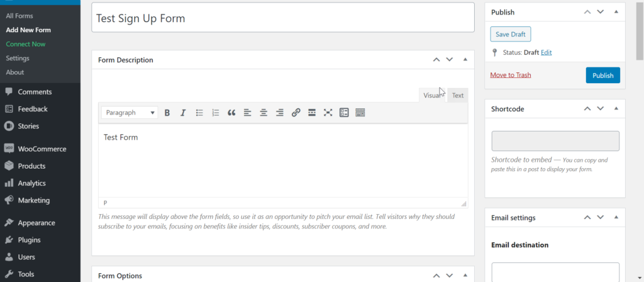The width and height of the screenshot is (644, 282).
Task: Move Form Description panel up
Action: (436, 60)
